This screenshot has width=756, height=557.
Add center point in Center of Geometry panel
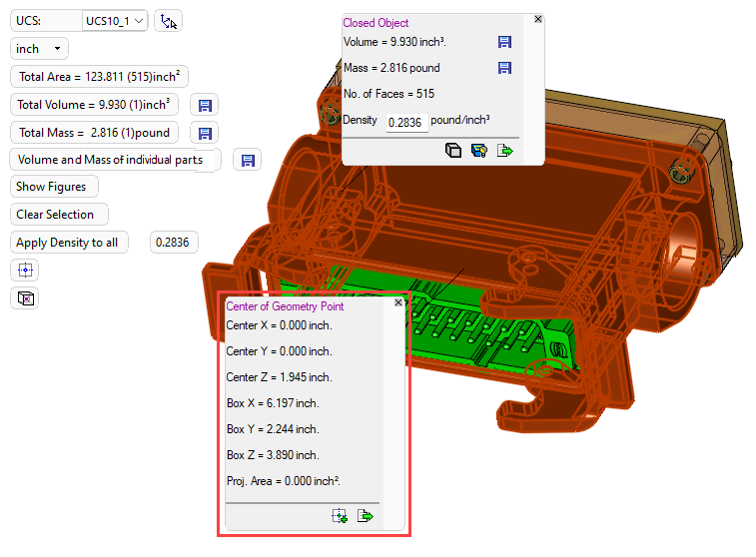[340, 516]
